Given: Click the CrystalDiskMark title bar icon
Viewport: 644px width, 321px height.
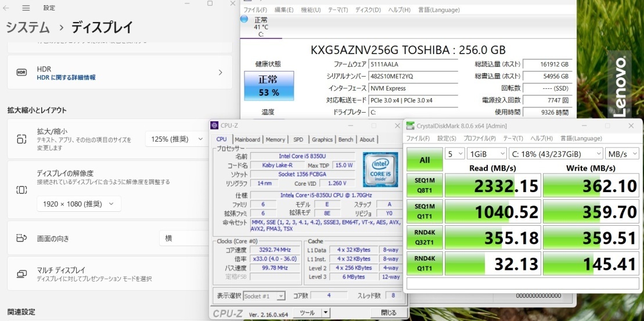Looking at the screenshot, I should click(410, 125).
